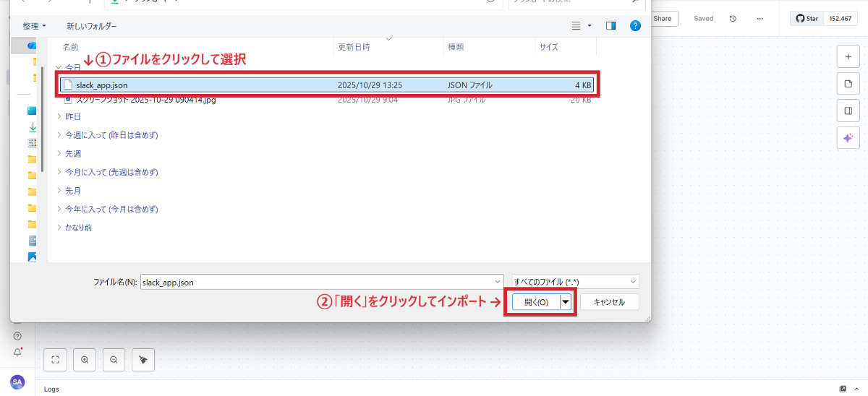Zoom out on the workflow canvas
868x396 pixels.
coord(114,359)
